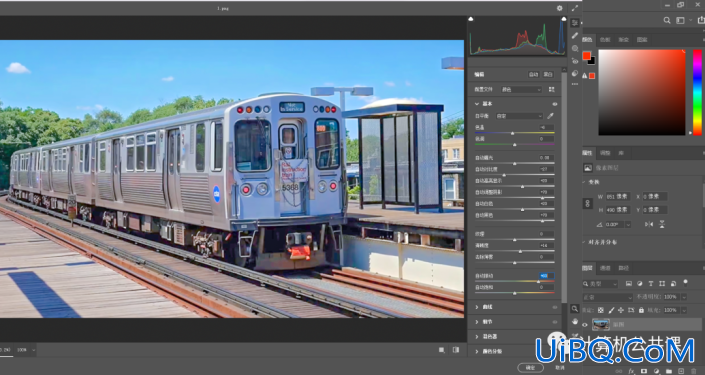Screen dimensions: 705x375
Task: Collapse the Basic section
Action: (x=477, y=104)
